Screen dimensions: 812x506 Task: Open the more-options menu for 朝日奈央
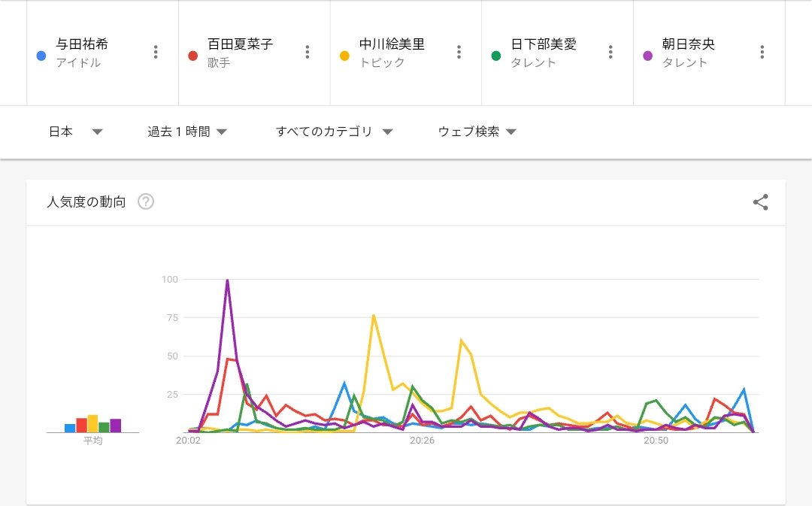tap(762, 52)
